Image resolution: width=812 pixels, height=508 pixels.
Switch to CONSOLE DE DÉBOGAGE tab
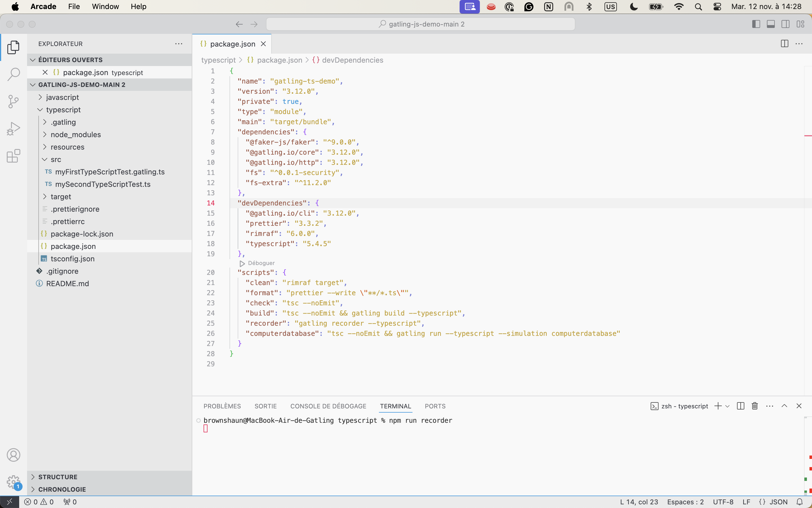click(328, 406)
